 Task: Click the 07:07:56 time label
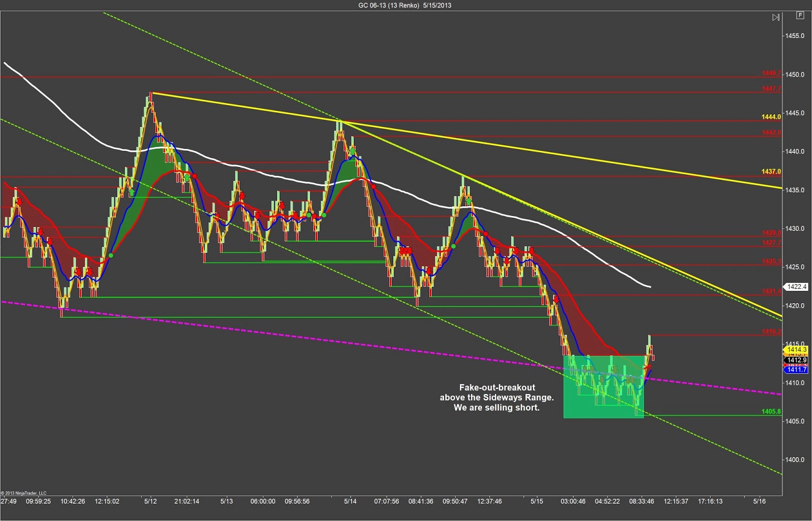click(x=387, y=501)
